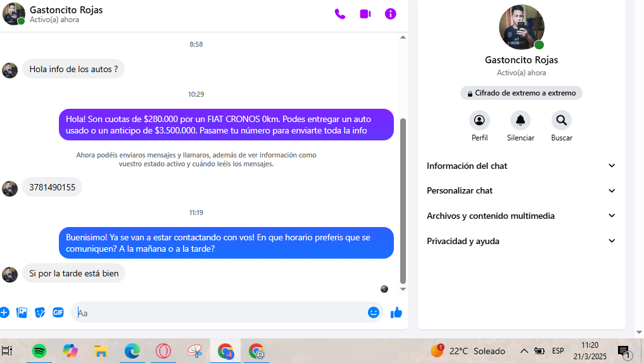Expand Privacidad y ayuda section
Viewport: 644px width, 363px height.
pyautogui.click(x=521, y=241)
